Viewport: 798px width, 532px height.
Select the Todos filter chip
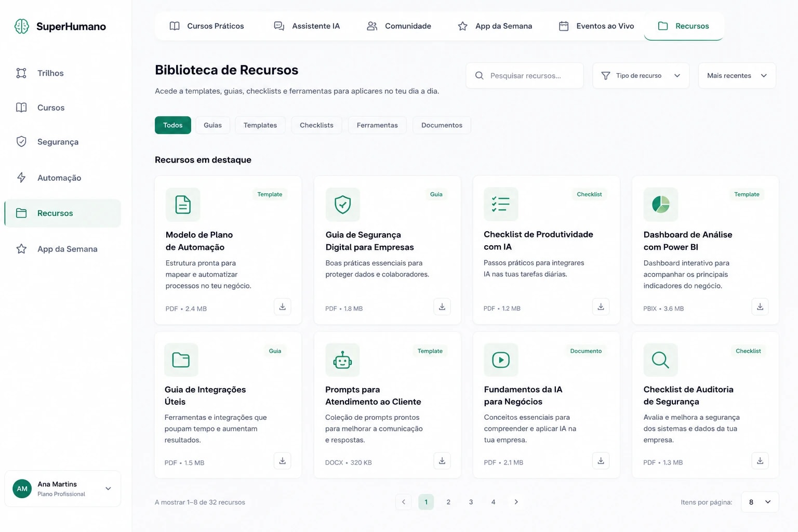(x=173, y=125)
